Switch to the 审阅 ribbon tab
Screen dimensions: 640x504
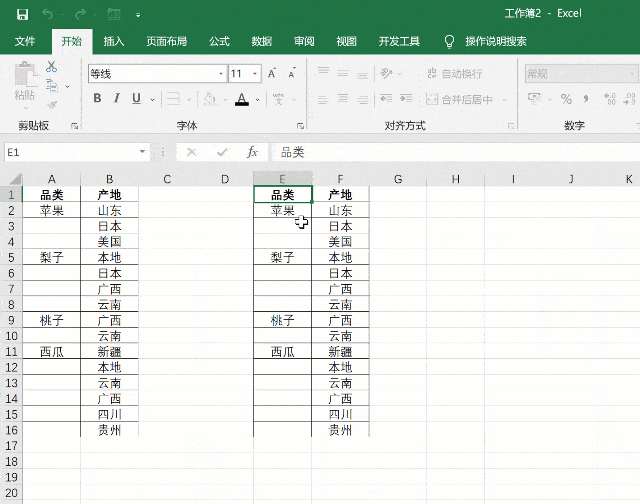(304, 41)
